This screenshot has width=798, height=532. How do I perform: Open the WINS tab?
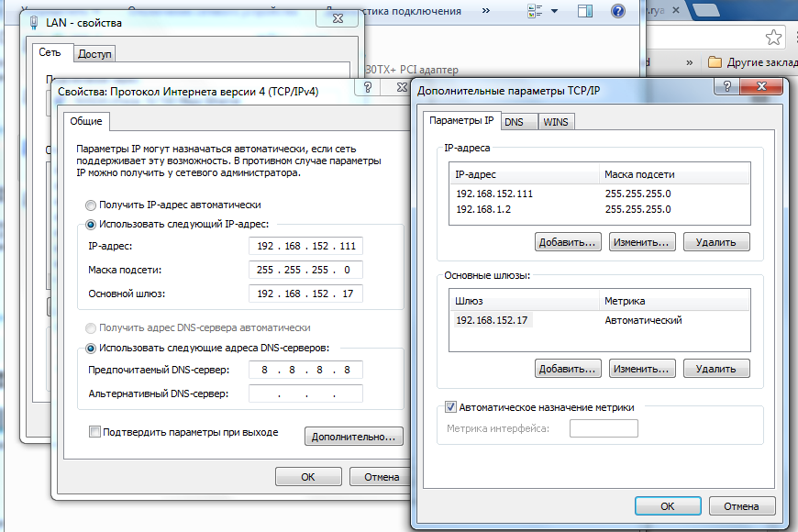[556, 122]
